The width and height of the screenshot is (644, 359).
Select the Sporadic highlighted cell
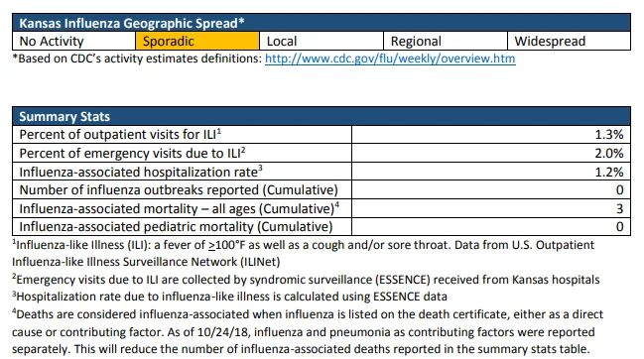(197, 41)
